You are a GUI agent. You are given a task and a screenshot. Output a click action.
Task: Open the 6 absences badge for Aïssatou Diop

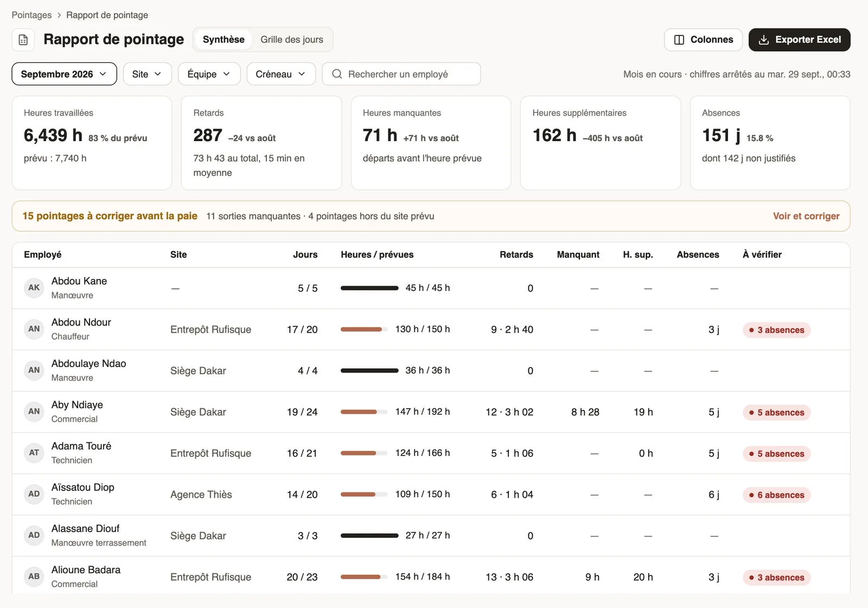coord(776,495)
